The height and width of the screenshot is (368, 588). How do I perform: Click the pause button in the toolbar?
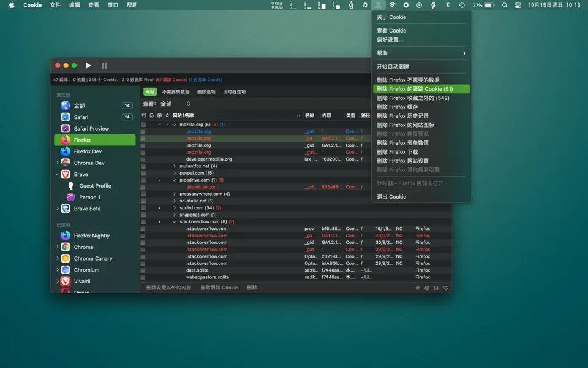coord(104,66)
